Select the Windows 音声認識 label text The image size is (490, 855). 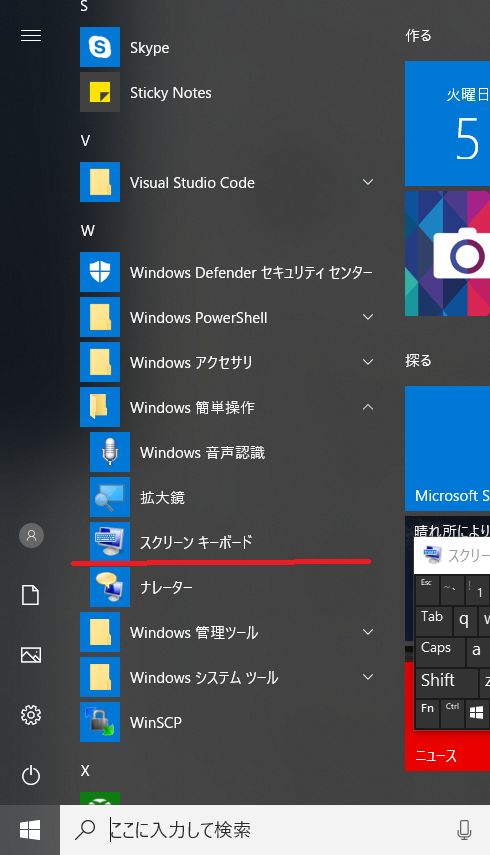tap(202, 453)
